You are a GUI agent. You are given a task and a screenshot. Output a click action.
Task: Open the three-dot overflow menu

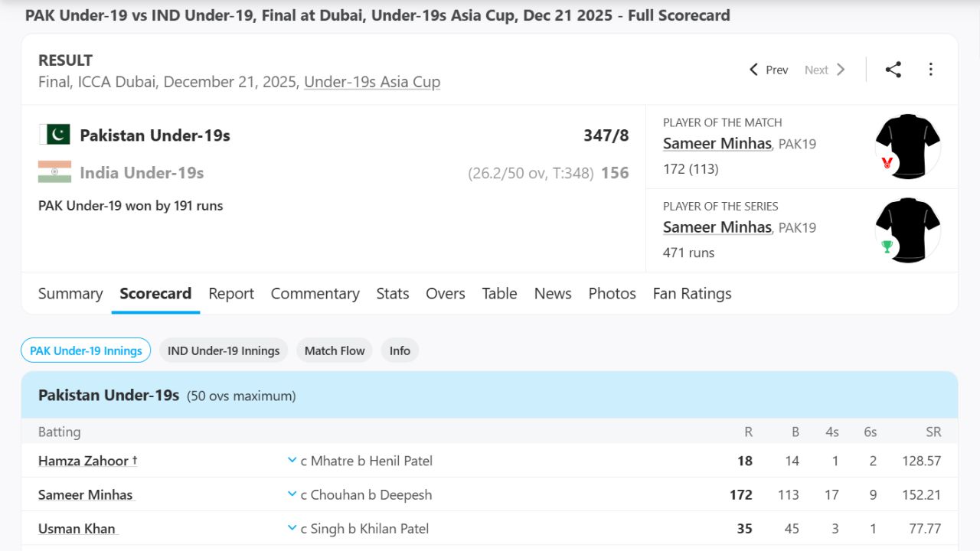pyautogui.click(x=931, y=69)
